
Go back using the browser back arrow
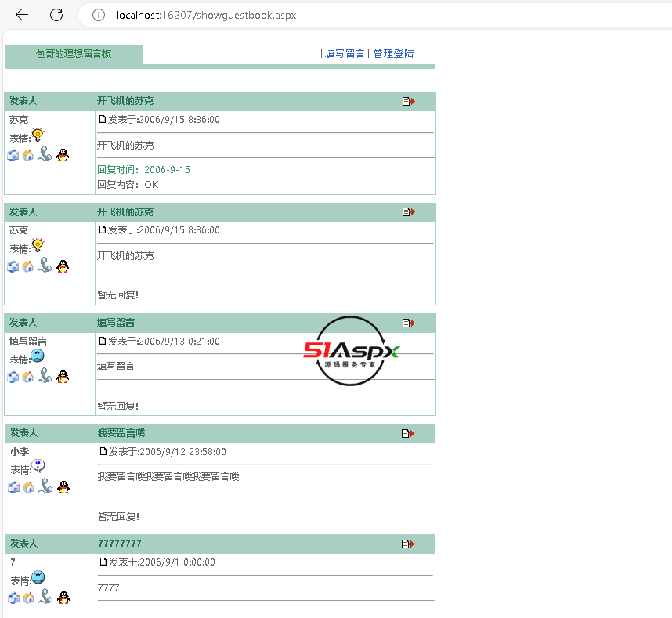(21, 15)
